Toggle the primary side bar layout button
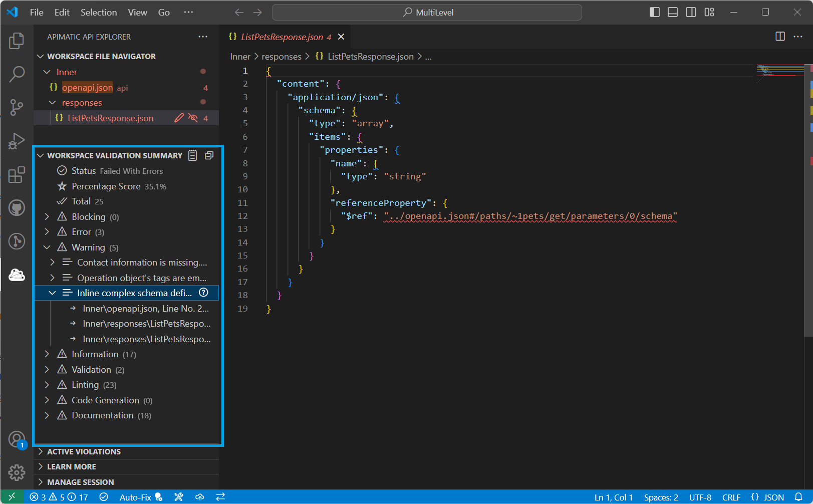813x504 pixels. [x=655, y=12]
